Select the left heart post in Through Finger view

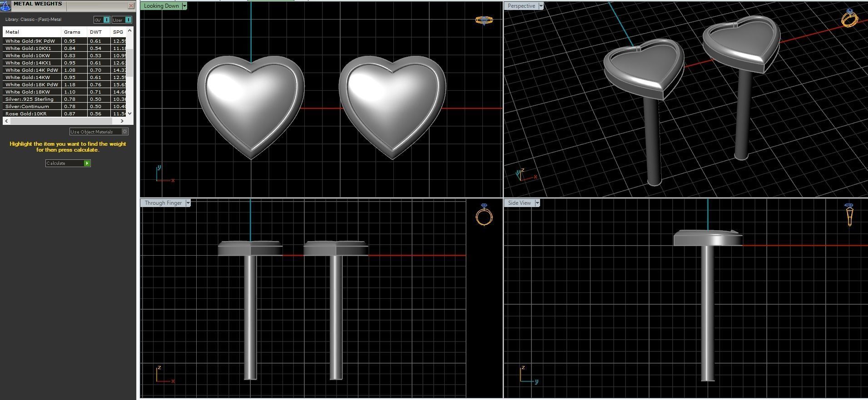coord(250,318)
